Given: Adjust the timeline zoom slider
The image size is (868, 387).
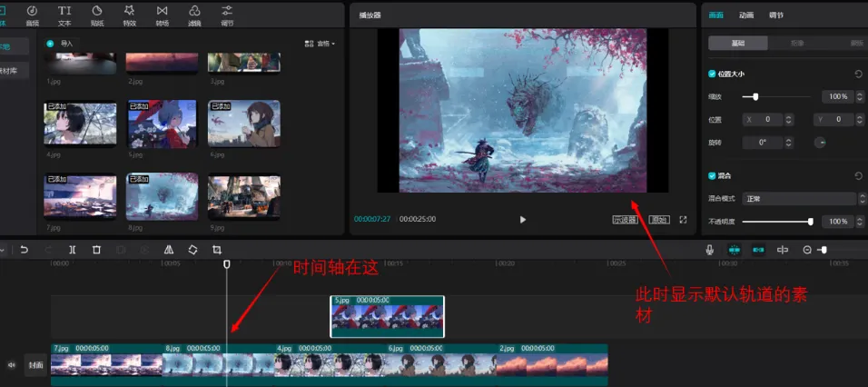Looking at the screenshot, I should 844,250.
